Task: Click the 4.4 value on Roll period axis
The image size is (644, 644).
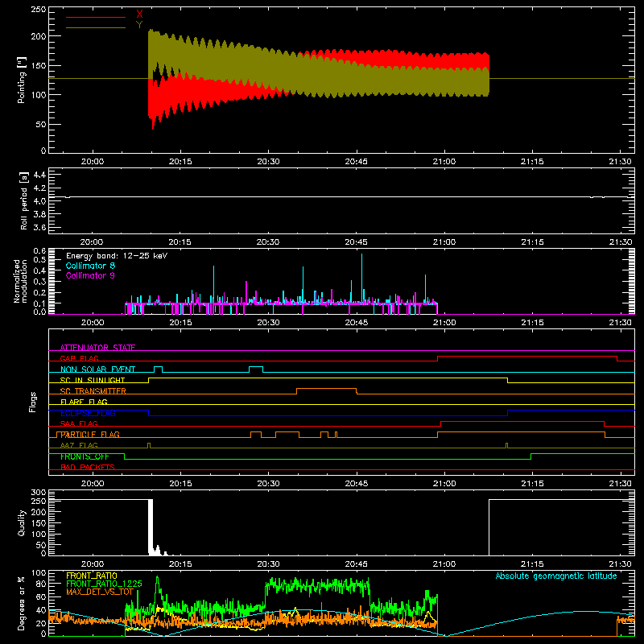Action: (39, 175)
